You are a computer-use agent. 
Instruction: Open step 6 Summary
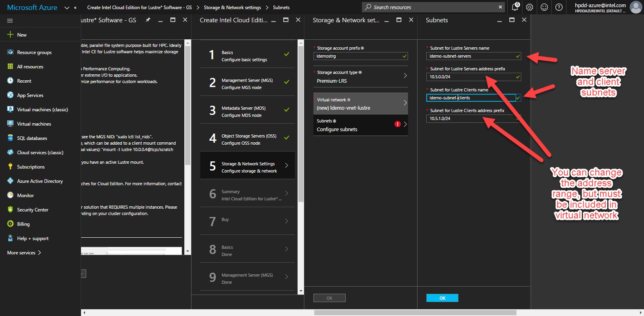(x=248, y=193)
